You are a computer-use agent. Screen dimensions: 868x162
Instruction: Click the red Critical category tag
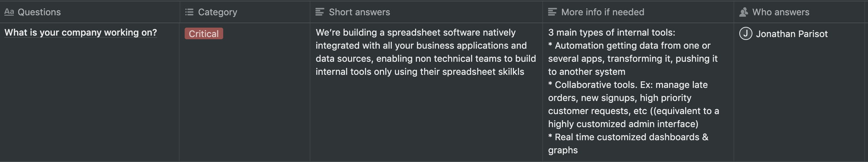204,33
